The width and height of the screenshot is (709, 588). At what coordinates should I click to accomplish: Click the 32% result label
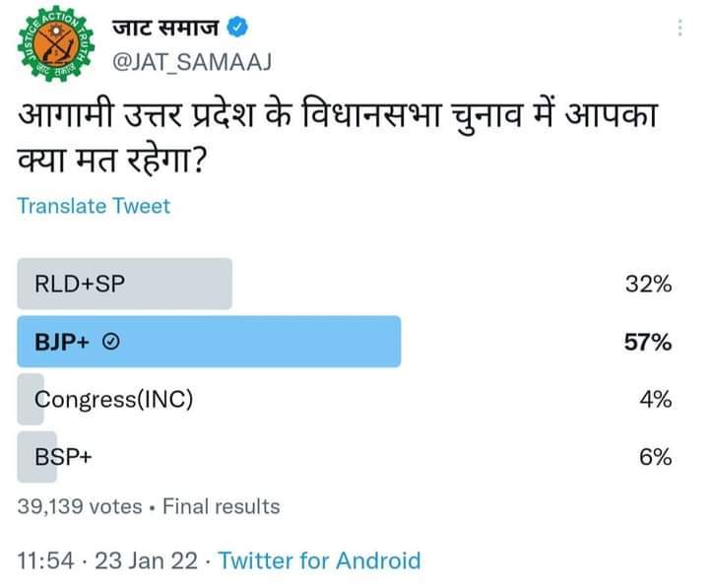648,284
